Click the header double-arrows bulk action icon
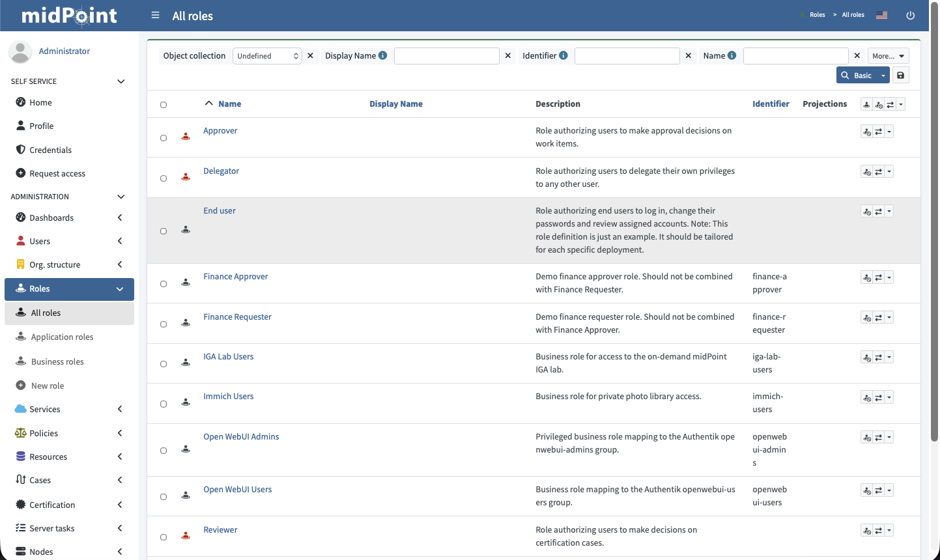The height and width of the screenshot is (560, 940). pos(890,104)
